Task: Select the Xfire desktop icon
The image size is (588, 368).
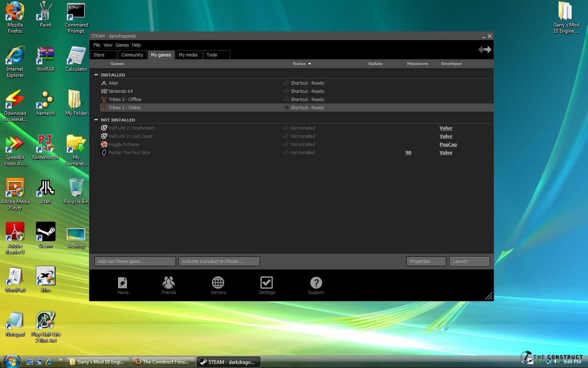Action: click(45, 280)
